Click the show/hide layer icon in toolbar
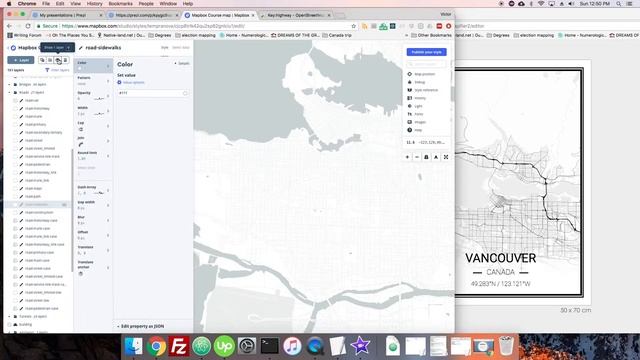Image resolution: width=640 pixels, height=360 pixels. coord(58,60)
